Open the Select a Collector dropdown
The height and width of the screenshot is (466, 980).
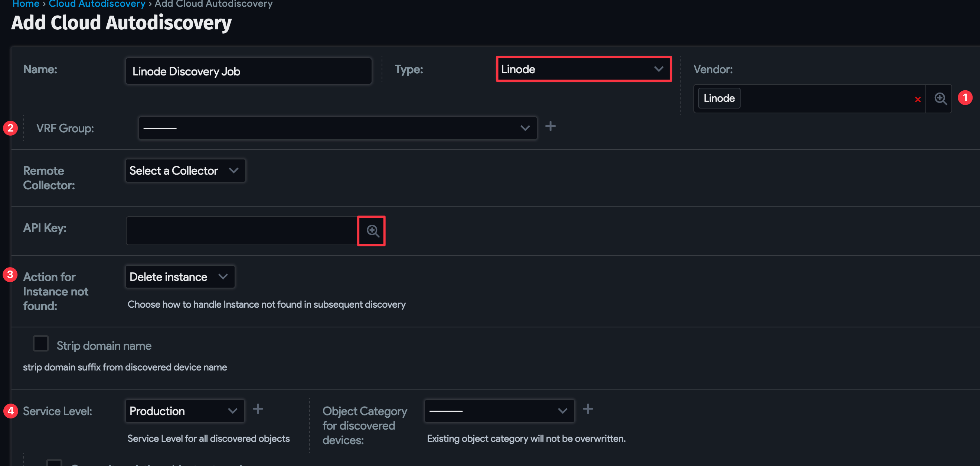(185, 171)
